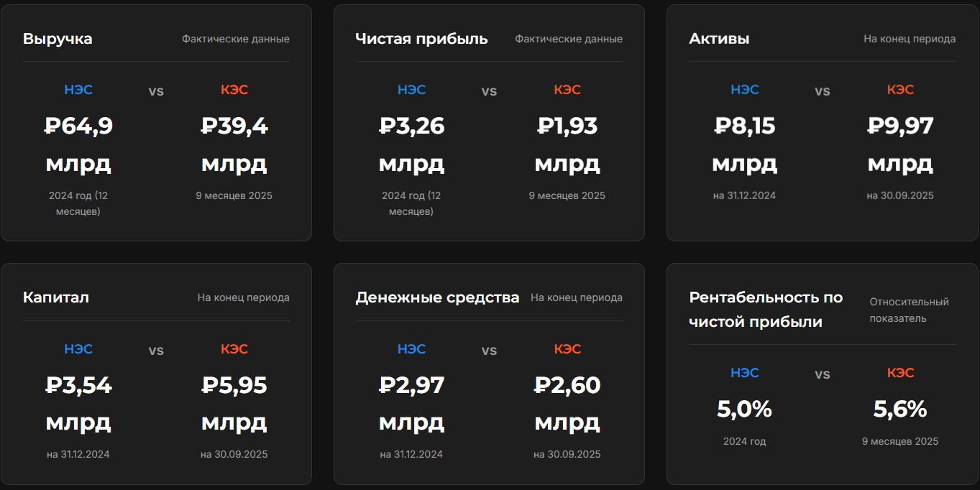This screenshot has height=490, width=980.
Task: Click "Фактические данные" label in Выручка card
Action: click(235, 39)
